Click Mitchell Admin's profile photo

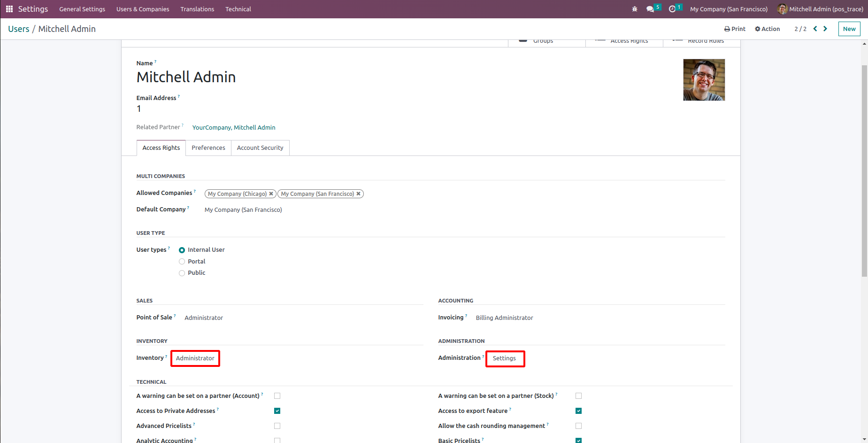click(x=704, y=80)
